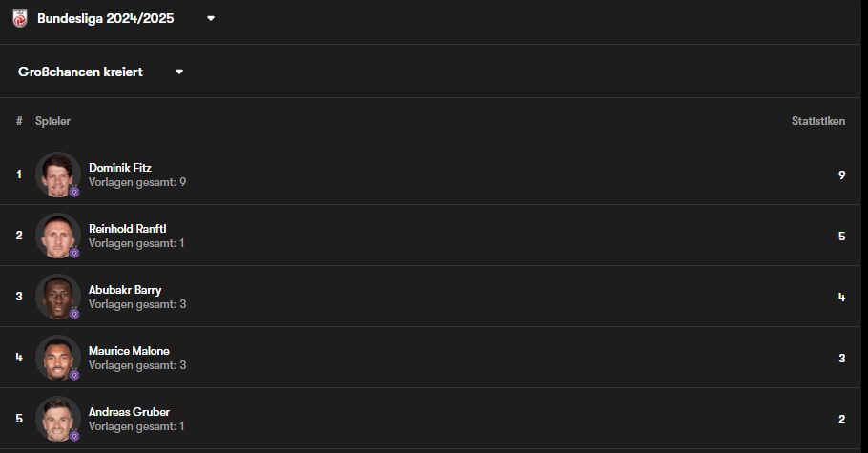Viewport: 868px width, 453px height.
Task: Click the Bundesliga 2024/2025 title text
Action: (x=105, y=18)
